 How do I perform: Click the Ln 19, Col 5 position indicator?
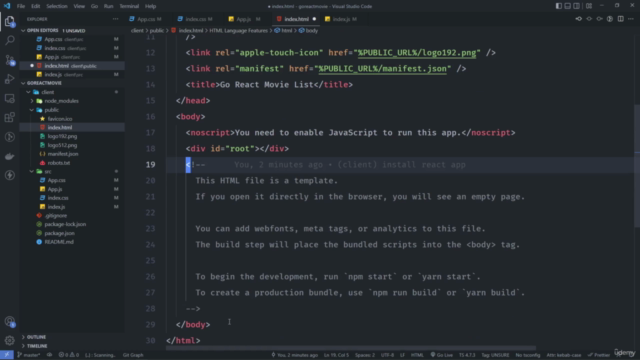pyautogui.click(x=336, y=355)
